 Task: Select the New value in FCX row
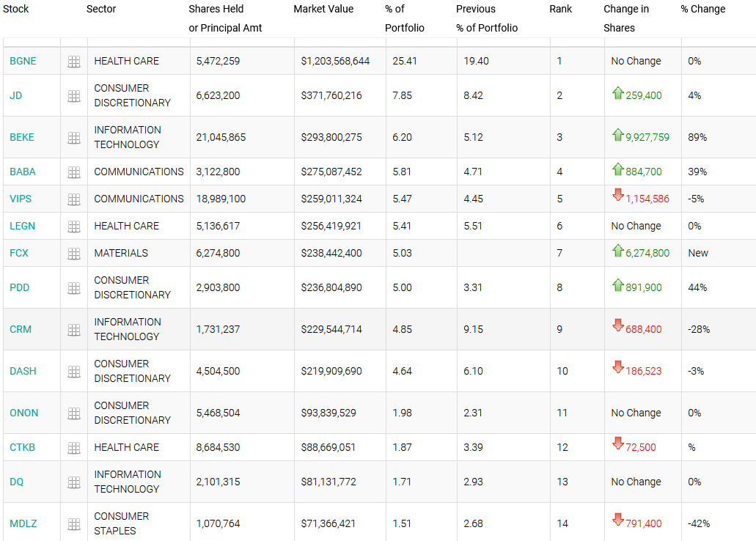pyautogui.click(x=698, y=253)
